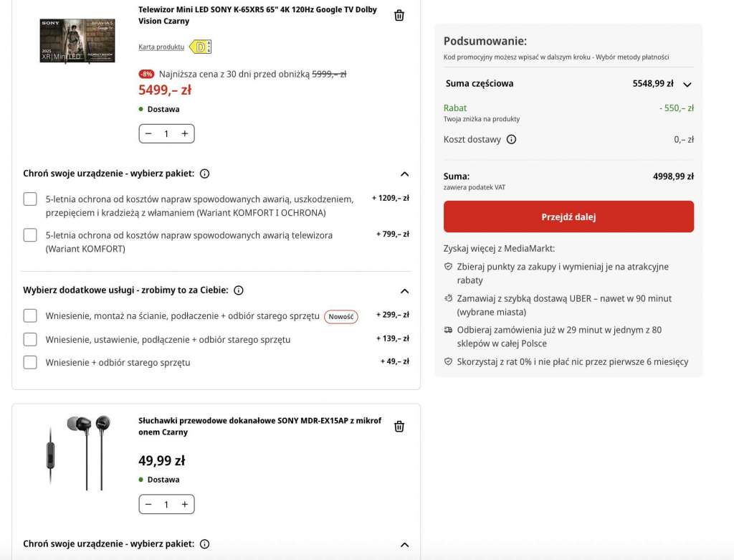
Task: Remove the SONY Mini LED TV from cart
Action: point(399,14)
